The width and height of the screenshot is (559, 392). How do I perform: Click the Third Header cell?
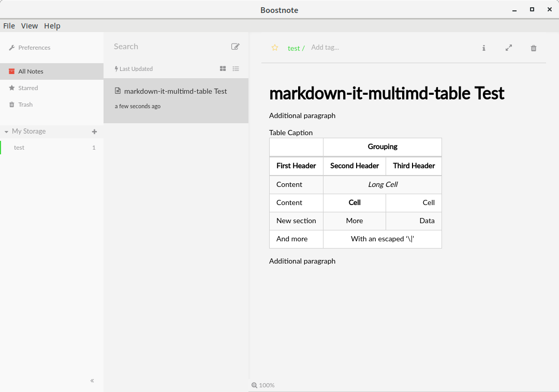click(x=414, y=166)
